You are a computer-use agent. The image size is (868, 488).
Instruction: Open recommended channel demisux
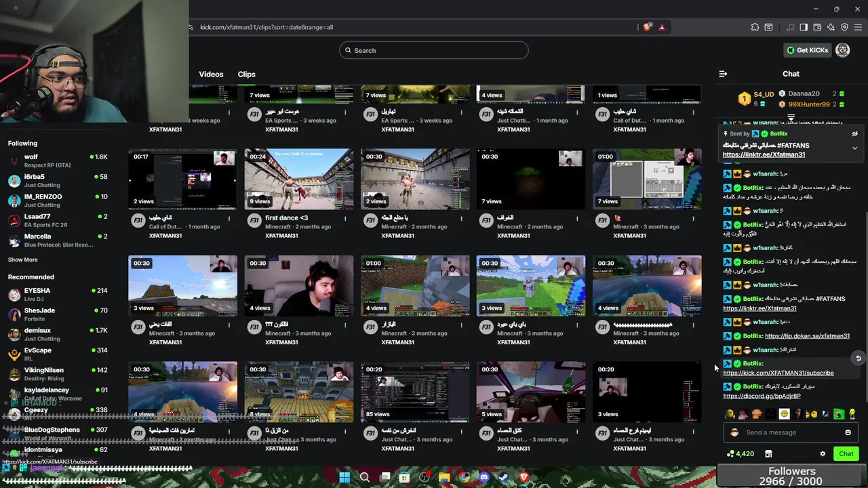coord(58,334)
